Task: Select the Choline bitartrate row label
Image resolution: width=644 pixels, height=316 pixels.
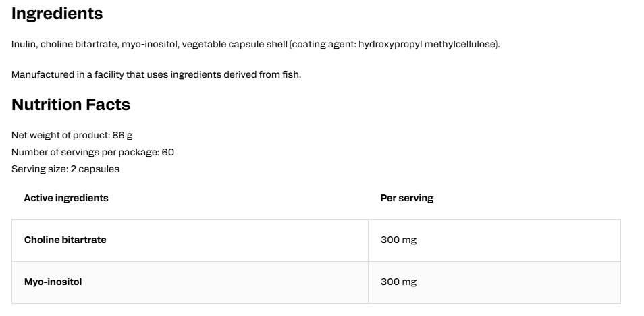Action: [x=65, y=240]
